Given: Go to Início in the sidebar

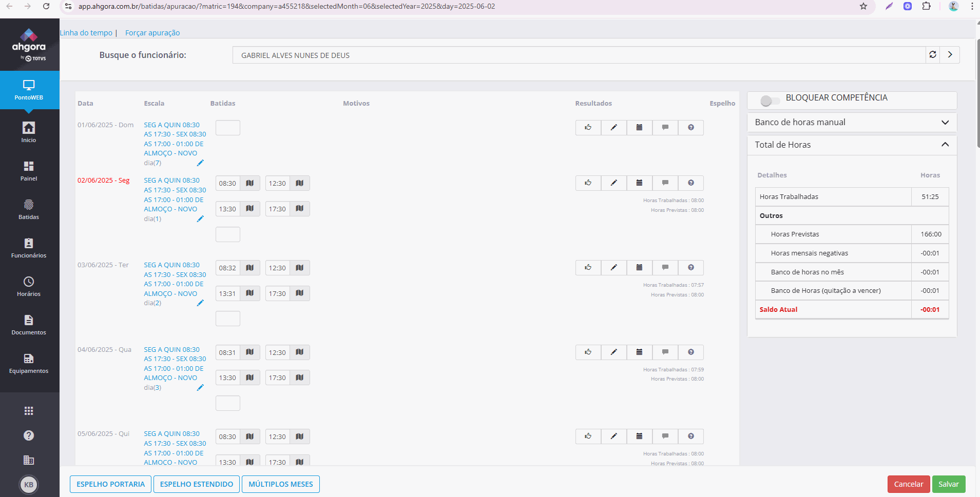Looking at the screenshot, I should tap(29, 132).
